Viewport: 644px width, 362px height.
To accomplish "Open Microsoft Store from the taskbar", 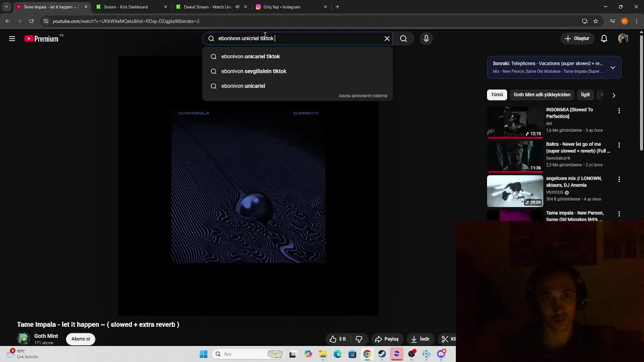I will tap(352, 354).
